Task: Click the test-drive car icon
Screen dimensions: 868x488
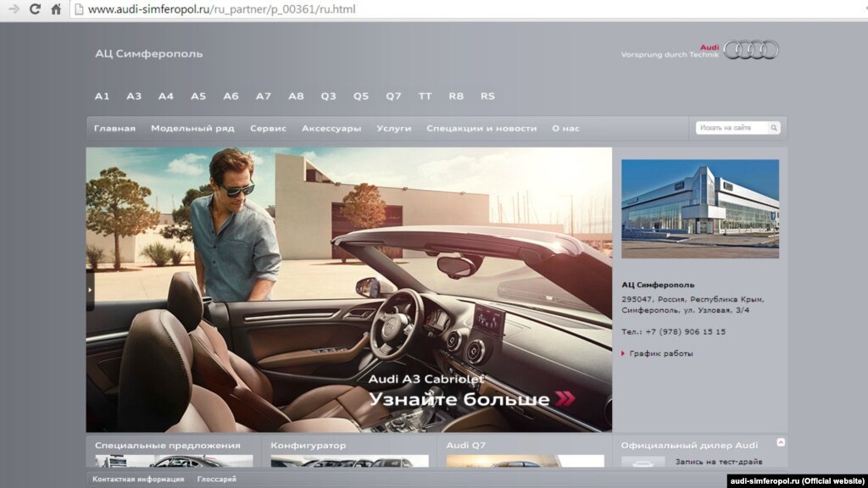Action: click(643, 462)
